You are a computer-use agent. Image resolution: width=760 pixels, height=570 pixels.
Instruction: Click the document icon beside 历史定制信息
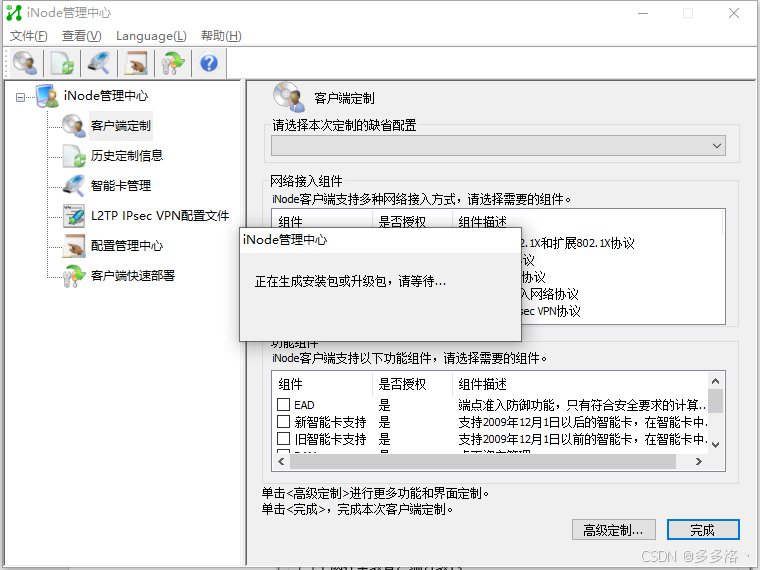[x=74, y=156]
